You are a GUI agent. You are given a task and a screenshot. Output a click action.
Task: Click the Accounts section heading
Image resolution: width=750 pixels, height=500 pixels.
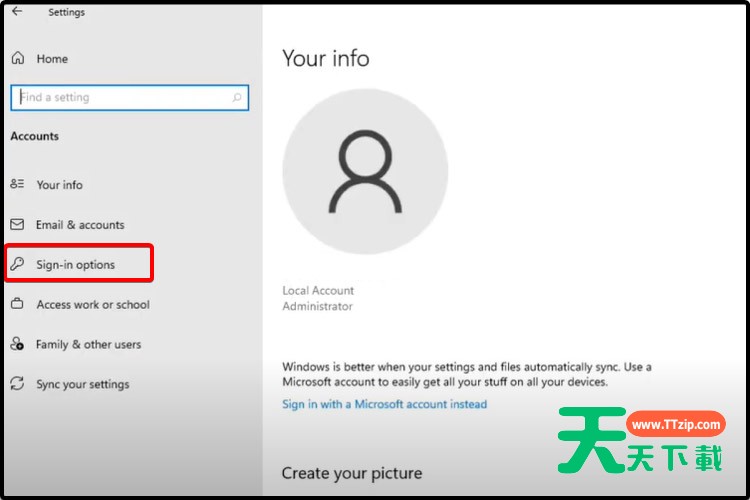coord(34,136)
